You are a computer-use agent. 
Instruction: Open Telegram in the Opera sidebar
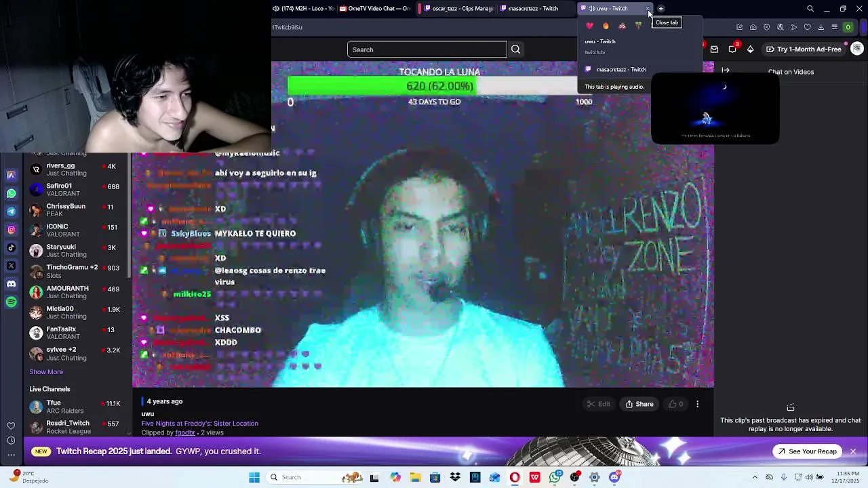click(x=12, y=211)
